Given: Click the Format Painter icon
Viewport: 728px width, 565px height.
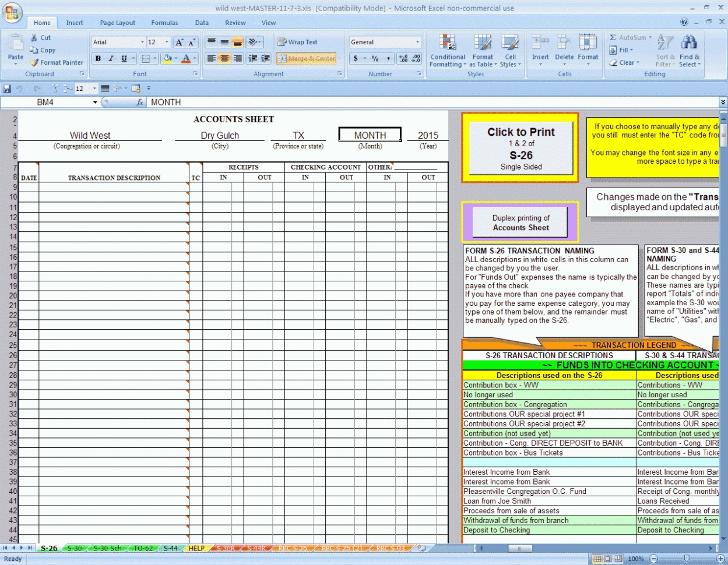Looking at the screenshot, I should pos(57,62).
